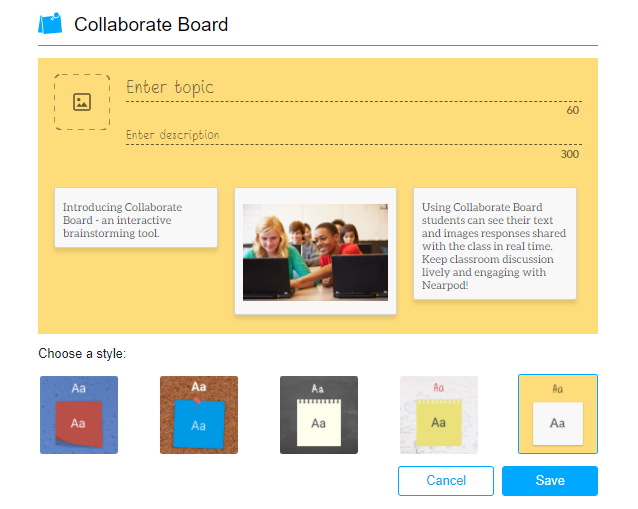Image resolution: width=638 pixels, height=509 pixels.
Task: Click the Introducing Collaborate Board sample card
Action: [136, 218]
